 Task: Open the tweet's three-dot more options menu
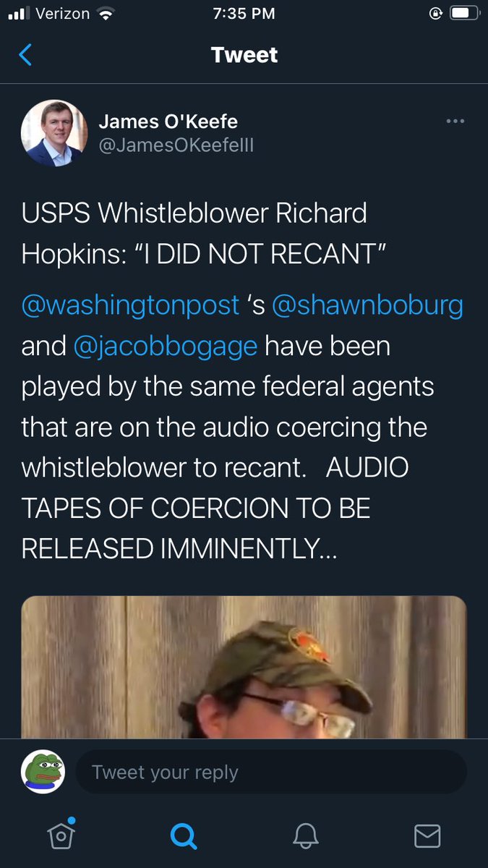(455, 121)
